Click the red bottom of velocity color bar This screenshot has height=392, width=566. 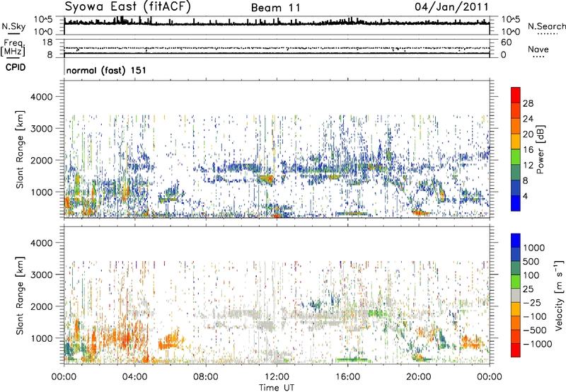point(516,350)
